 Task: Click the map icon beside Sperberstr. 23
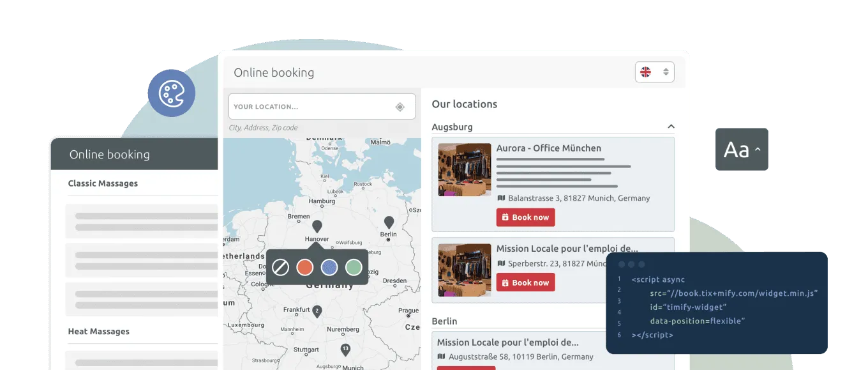501,263
